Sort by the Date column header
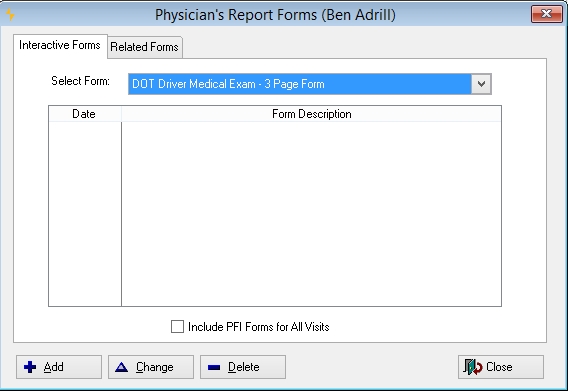The height and width of the screenshot is (391, 568). (84, 114)
